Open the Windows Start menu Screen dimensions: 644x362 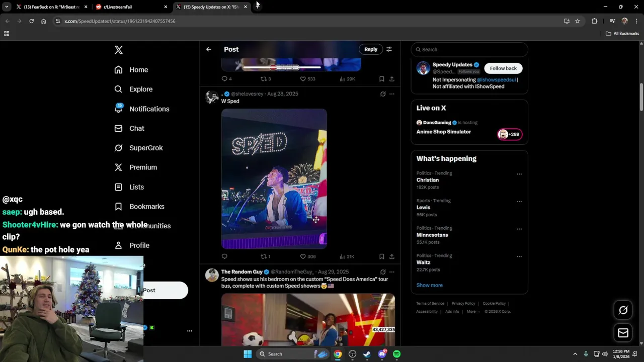pos(248,354)
